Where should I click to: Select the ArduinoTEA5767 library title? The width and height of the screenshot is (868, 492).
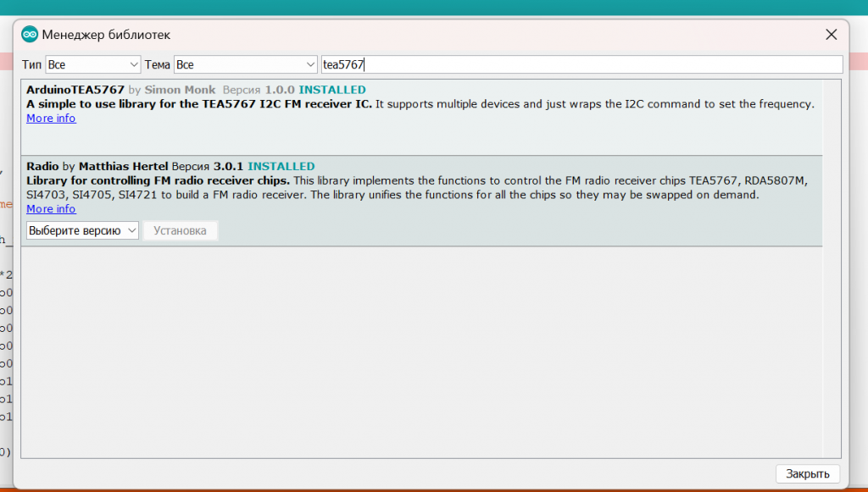pos(75,90)
